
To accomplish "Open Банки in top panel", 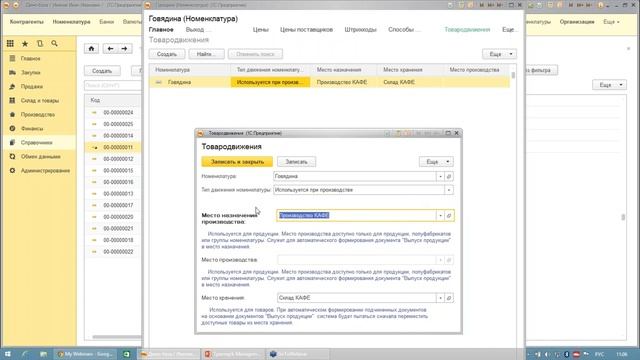I will tap(107, 22).
